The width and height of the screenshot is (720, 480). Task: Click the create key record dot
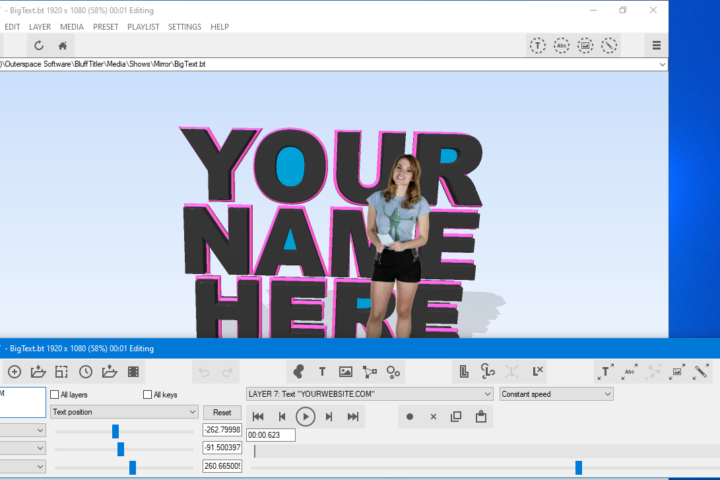click(x=410, y=417)
